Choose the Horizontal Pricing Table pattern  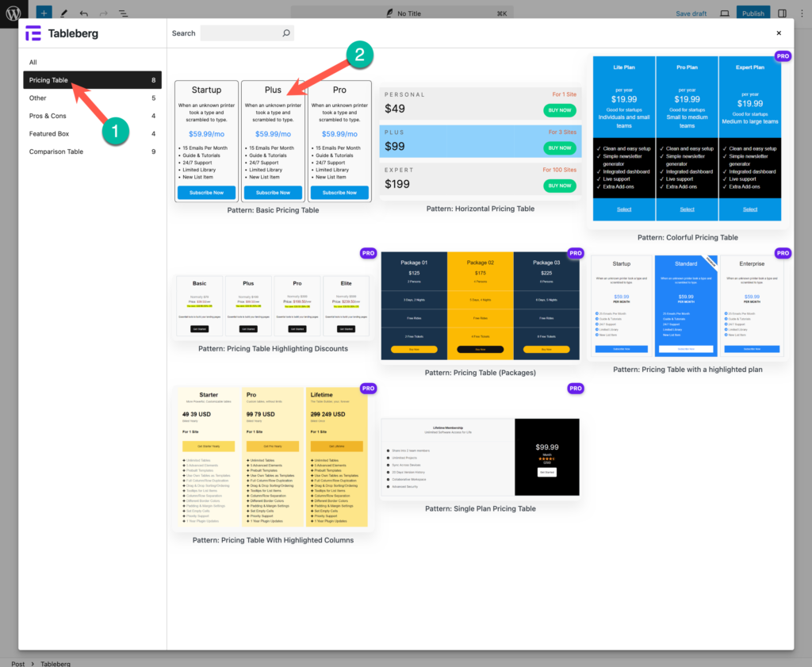click(480, 143)
